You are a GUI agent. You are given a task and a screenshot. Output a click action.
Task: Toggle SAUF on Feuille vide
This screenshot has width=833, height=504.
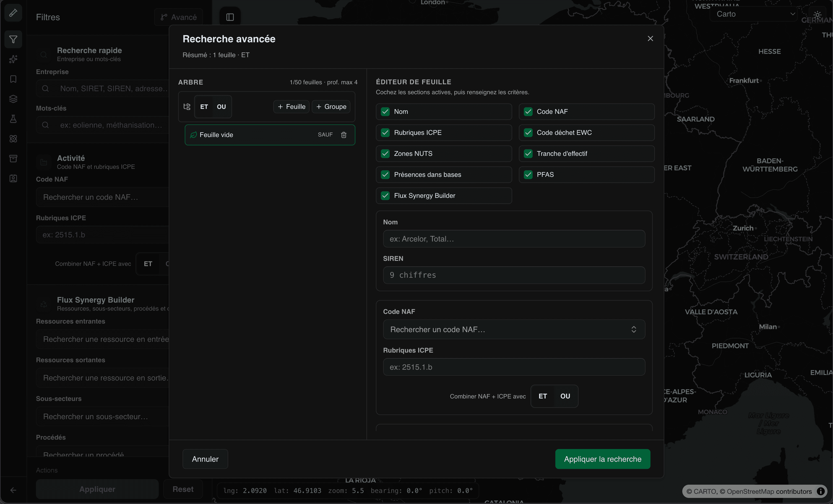(x=325, y=135)
